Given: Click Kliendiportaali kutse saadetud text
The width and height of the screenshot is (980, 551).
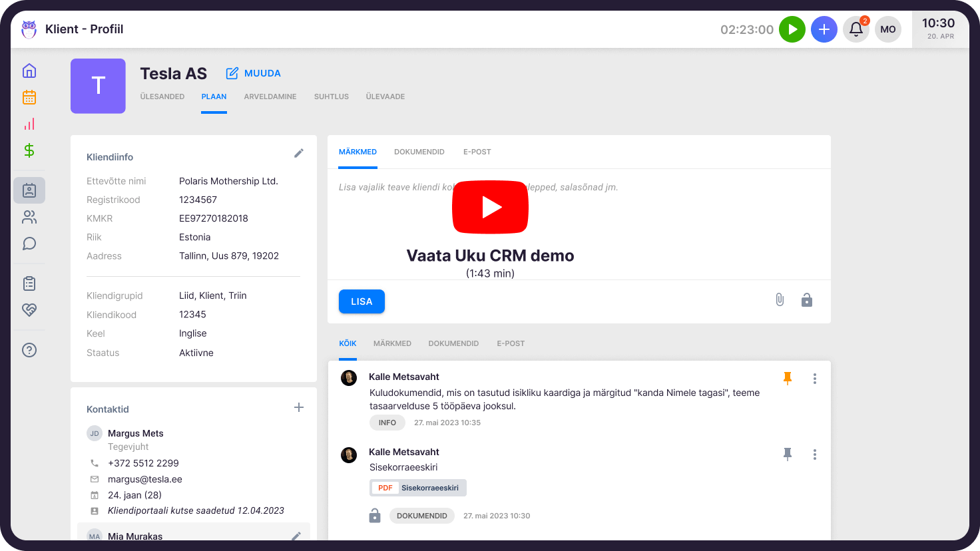Looking at the screenshot, I should 196,510.
